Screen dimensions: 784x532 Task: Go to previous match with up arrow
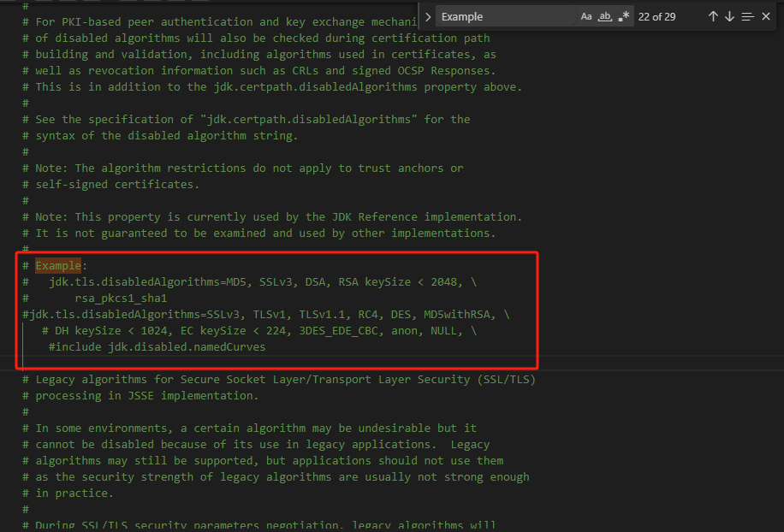point(713,16)
